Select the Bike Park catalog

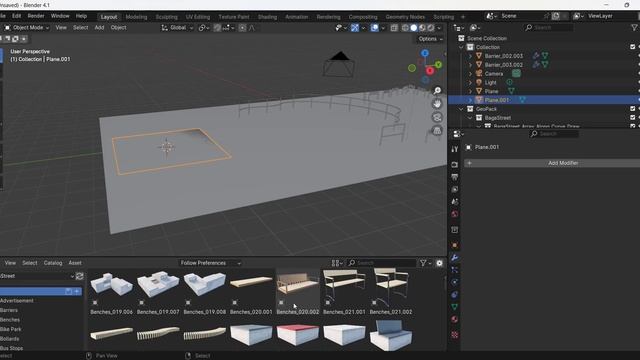(11, 329)
